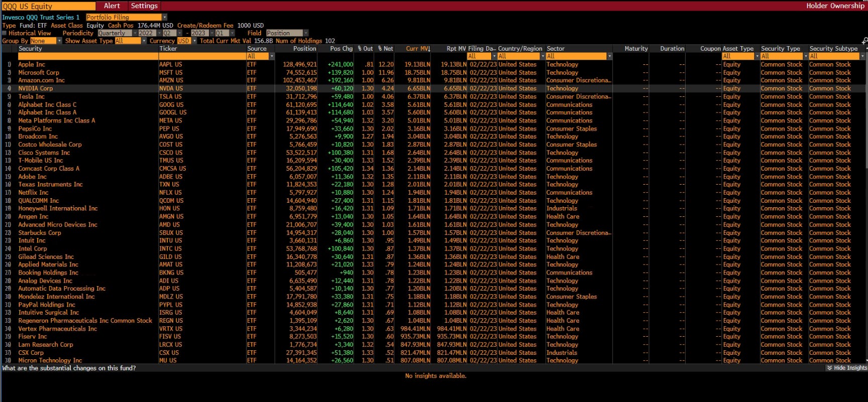This screenshot has height=402, width=868.
Task: Select the Advanced Micro Devices Inc row
Action: (433, 224)
